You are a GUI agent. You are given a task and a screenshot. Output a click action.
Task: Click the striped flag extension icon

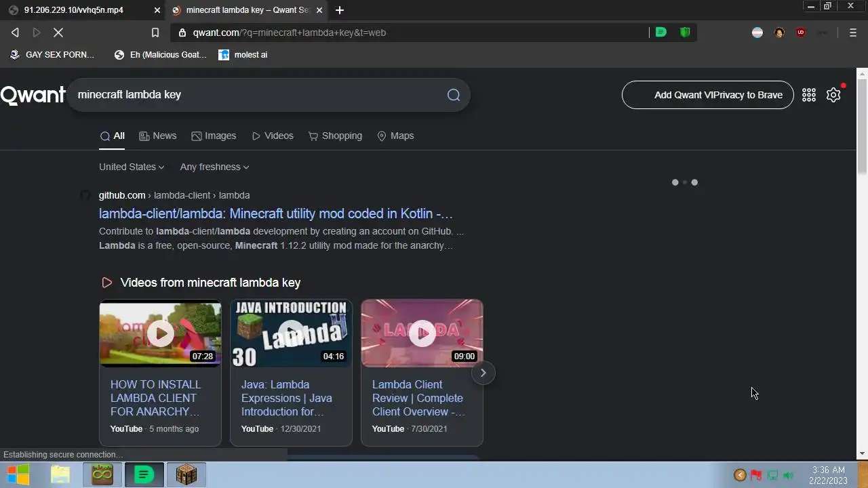pyautogui.click(x=757, y=33)
